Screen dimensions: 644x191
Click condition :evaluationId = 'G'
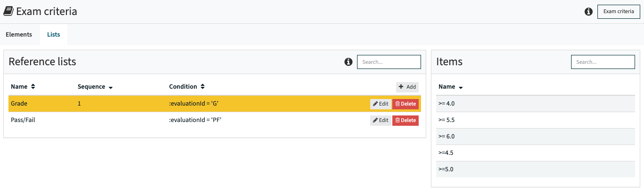pyautogui.click(x=194, y=104)
